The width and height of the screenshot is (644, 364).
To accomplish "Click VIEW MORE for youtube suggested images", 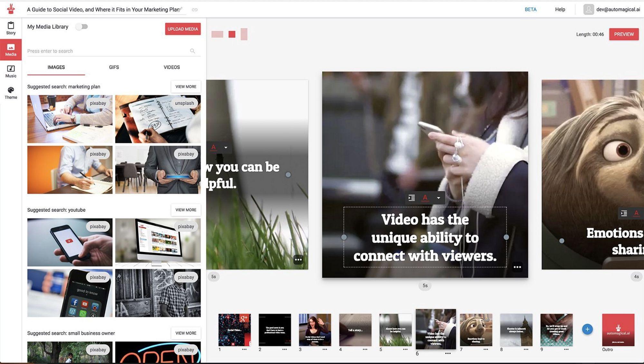I will [x=185, y=210].
